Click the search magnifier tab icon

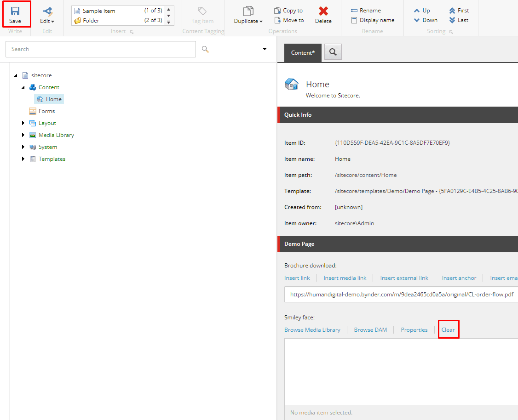[x=333, y=52]
